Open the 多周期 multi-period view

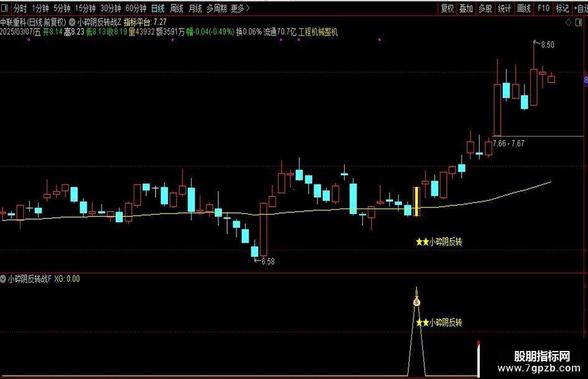[x=217, y=8]
